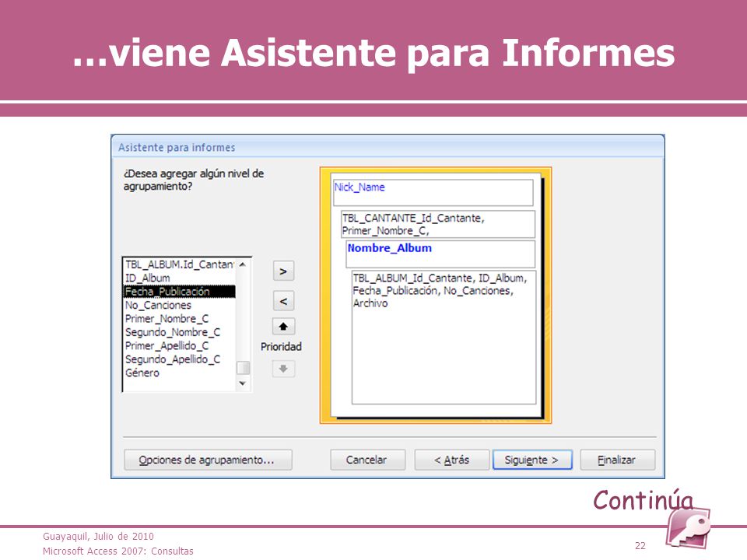Select Género field in list
Screen dimensions: 747x560
[179, 373]
